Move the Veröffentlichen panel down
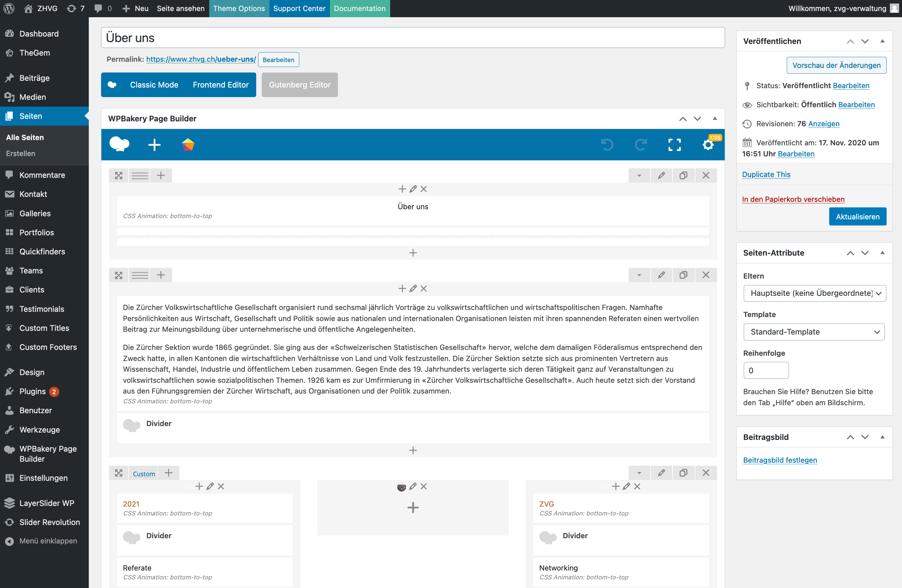Image resolution: width=902 pixels, height=588 pixels. (865, 41)
